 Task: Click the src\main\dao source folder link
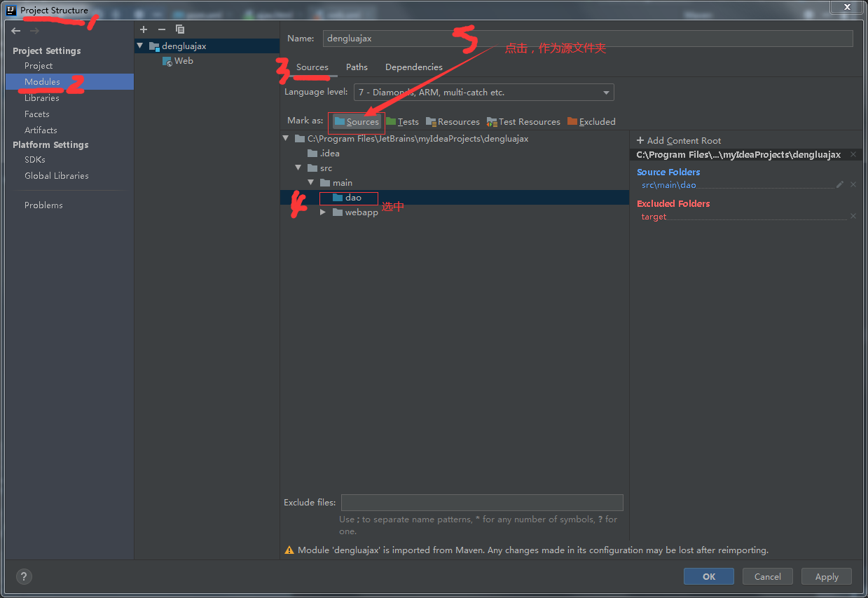click(669, 185)
